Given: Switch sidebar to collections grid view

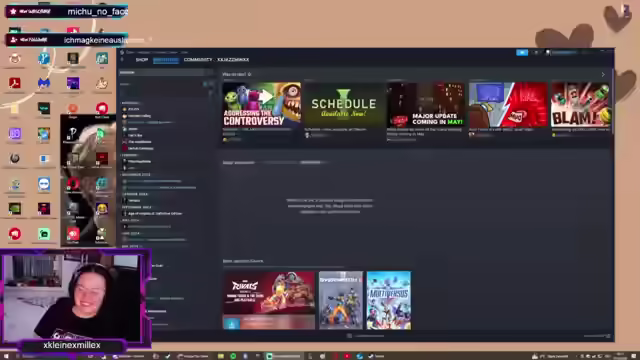Looking at the screenshot, I should (x=210, y=72).
